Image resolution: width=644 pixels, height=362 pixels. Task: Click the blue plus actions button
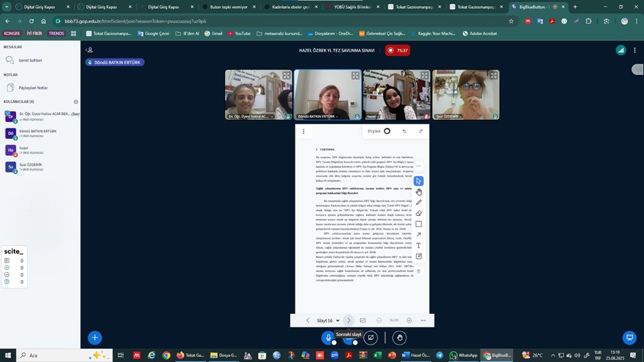point(95,338)
